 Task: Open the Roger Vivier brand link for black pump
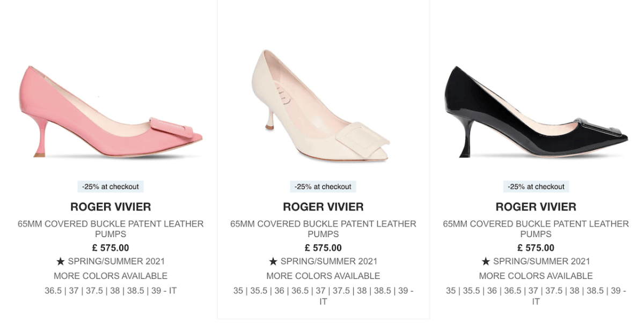pos(536,207)
